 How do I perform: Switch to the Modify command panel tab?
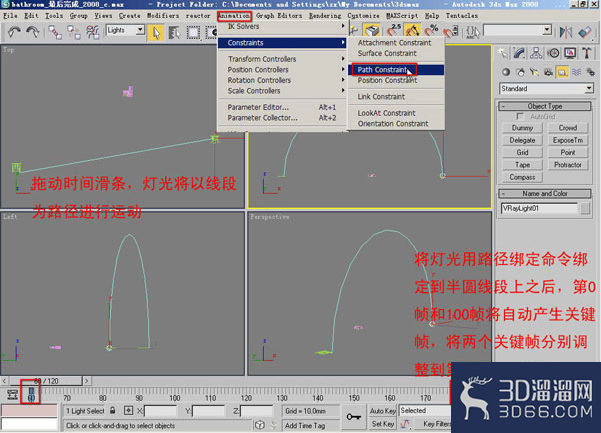click(519, 53)
